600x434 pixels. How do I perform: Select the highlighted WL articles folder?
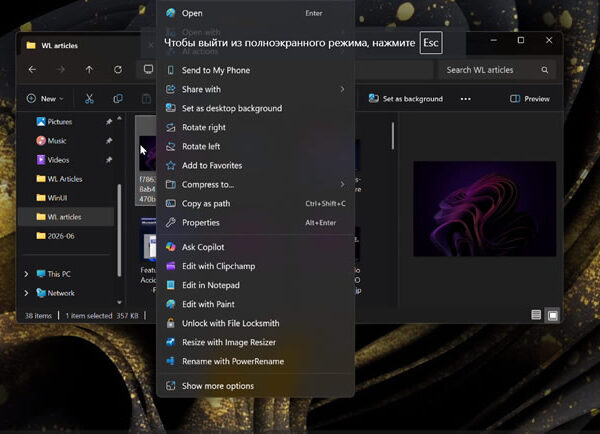(x=66, y=217)
